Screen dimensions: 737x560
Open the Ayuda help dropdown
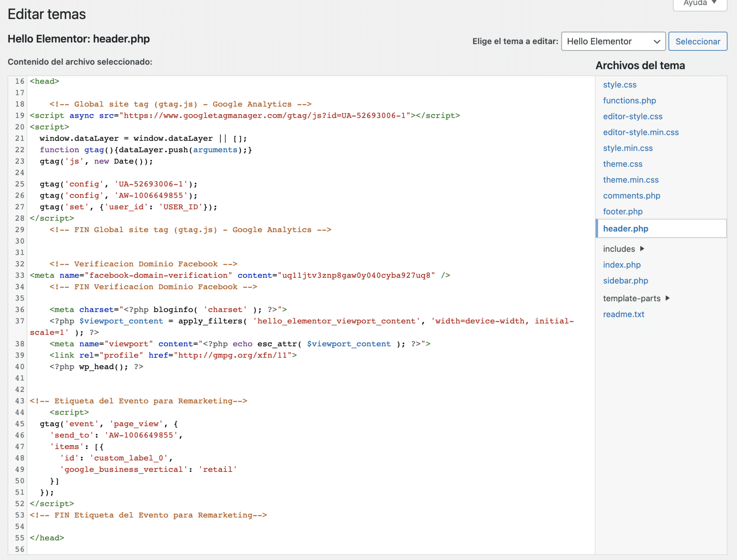tap(700, 4)
